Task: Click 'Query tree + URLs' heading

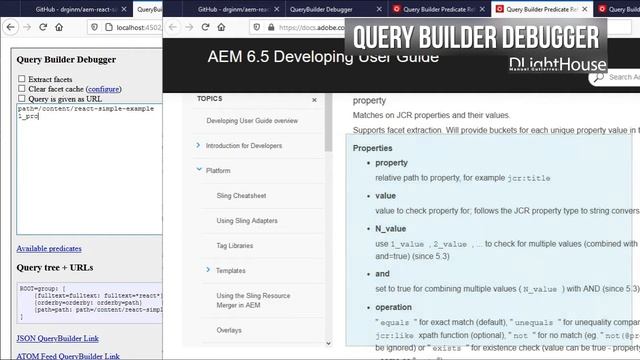Action: click(x=55, y=268)
